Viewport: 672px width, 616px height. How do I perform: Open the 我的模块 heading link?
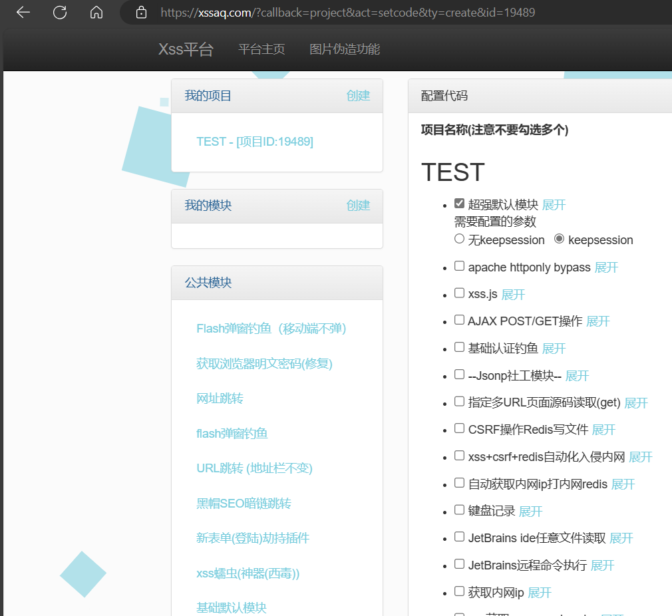208,205
